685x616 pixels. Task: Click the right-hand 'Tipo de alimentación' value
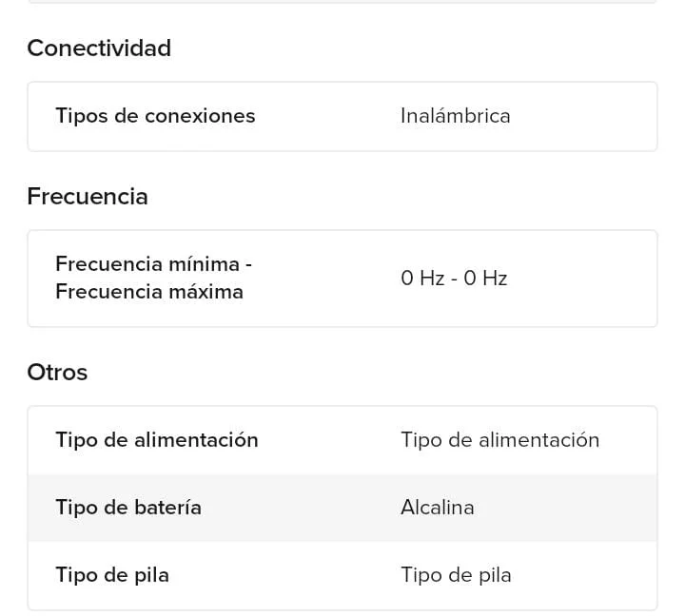click(499, 440)
